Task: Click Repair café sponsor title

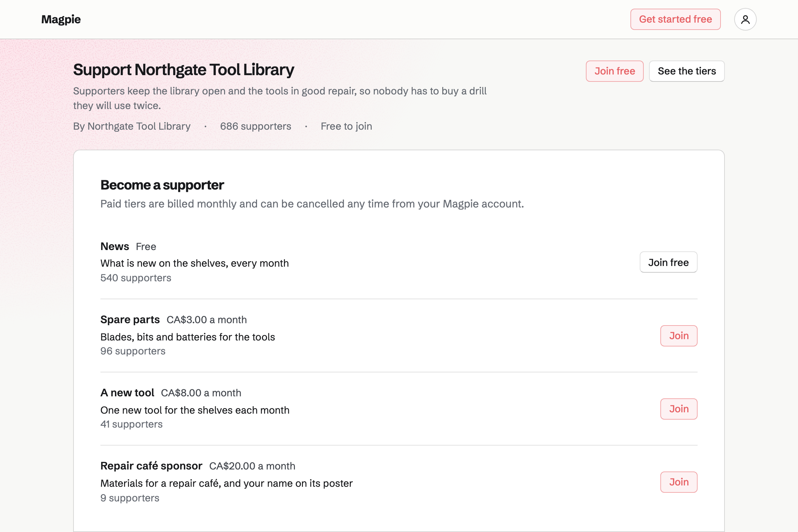Action: coord(151,466)
